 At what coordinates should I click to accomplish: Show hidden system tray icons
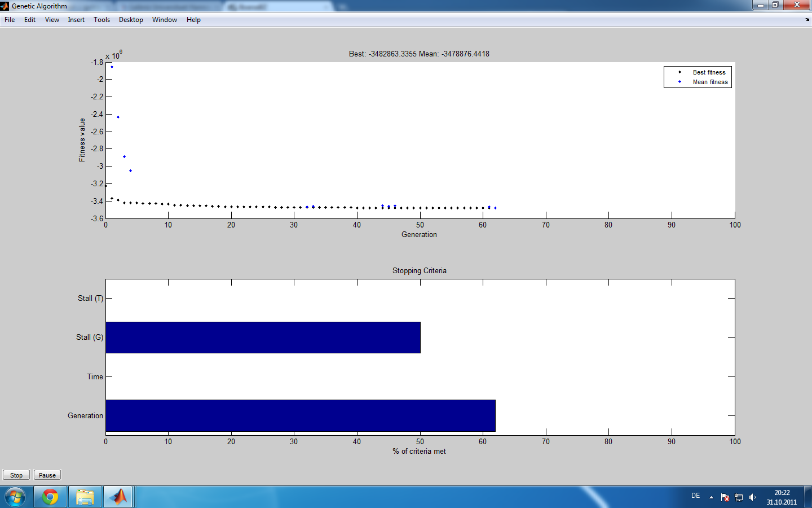(x=711, y=497)
